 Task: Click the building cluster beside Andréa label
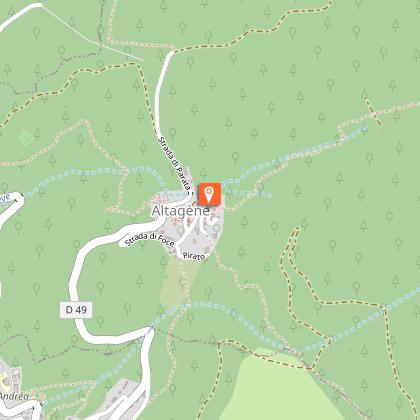(x=9, y=377)
